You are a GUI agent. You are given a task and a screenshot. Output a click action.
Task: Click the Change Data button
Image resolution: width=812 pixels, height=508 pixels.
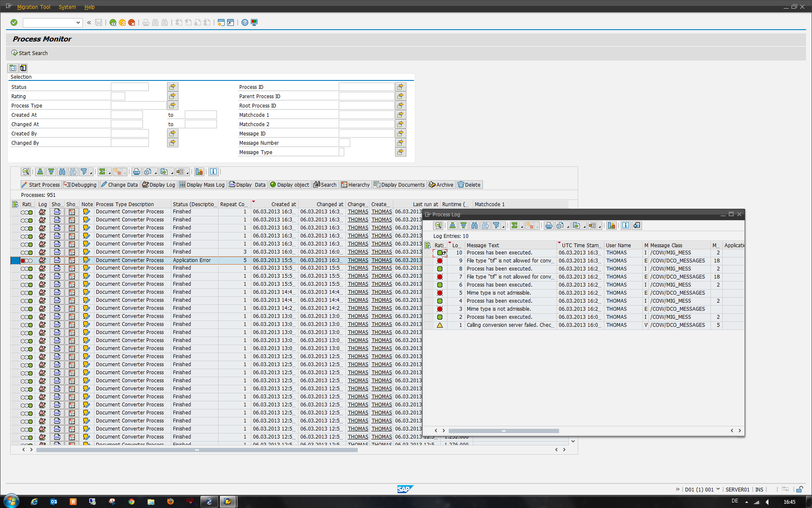tap(119, 185)
